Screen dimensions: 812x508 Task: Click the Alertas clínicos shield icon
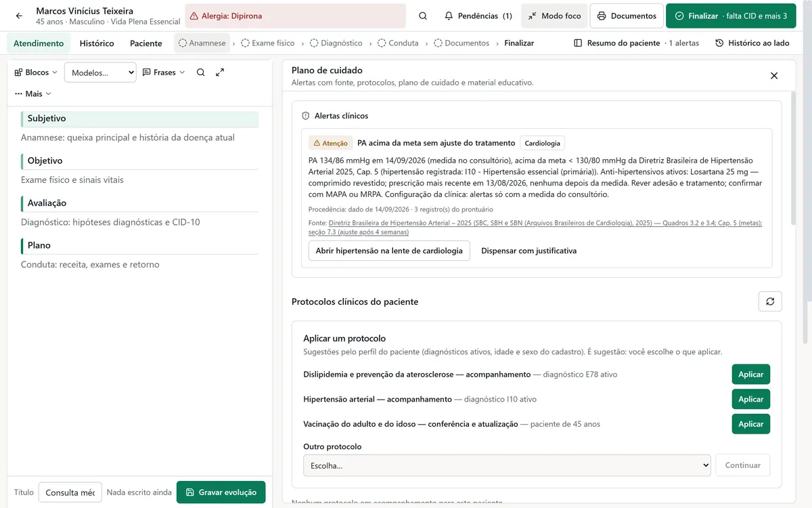point(306,116)
